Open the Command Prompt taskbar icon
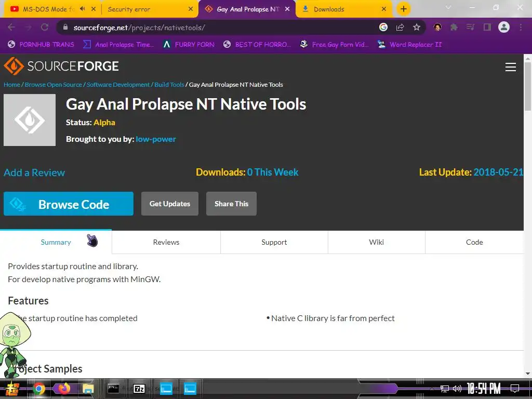 (113, 389)
